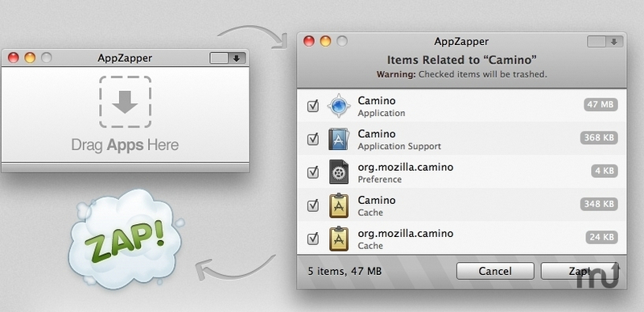Click the Camino Application Support folder icon
644x312 pixels.
pyautogui.click(x=339, y=139)
